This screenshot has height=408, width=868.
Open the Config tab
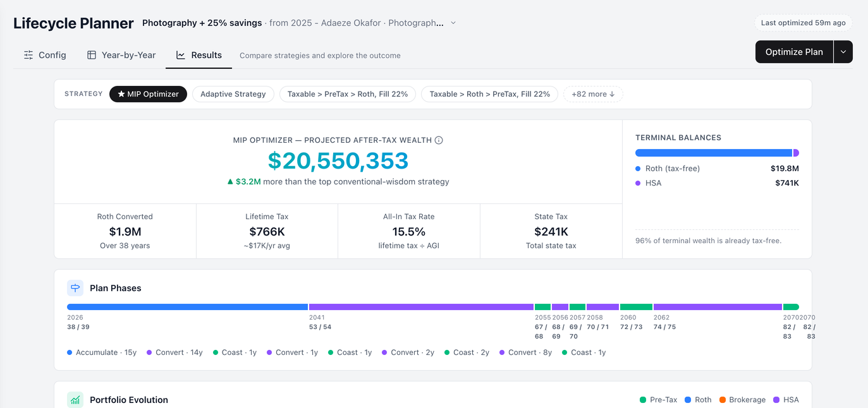pyautogui.click(x=45, y=55)
